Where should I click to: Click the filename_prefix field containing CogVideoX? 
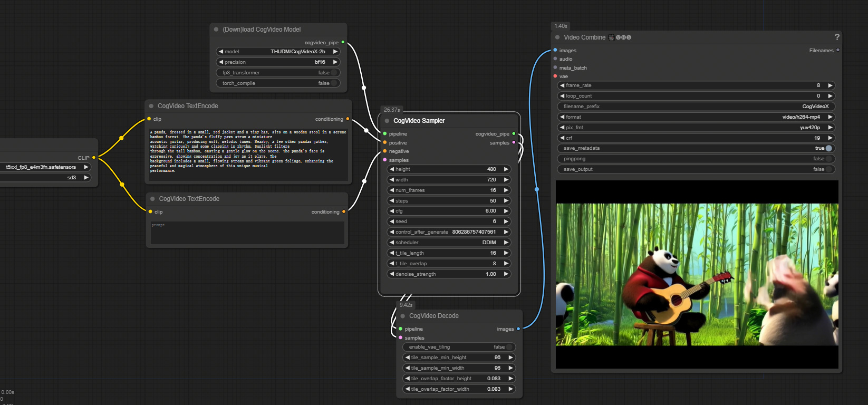[696, 107]
